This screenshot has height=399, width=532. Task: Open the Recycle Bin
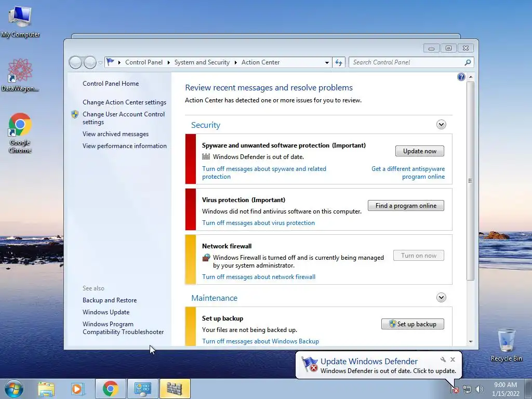tap(506, 345)
